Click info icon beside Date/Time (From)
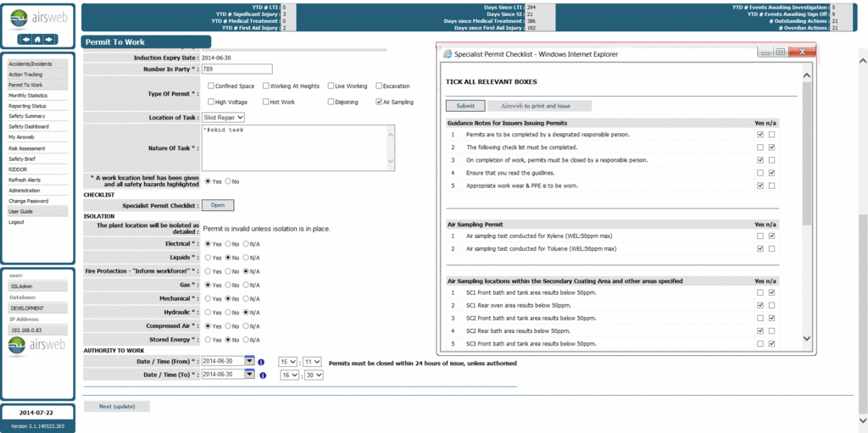868x433 pixels. pos(262,362)
